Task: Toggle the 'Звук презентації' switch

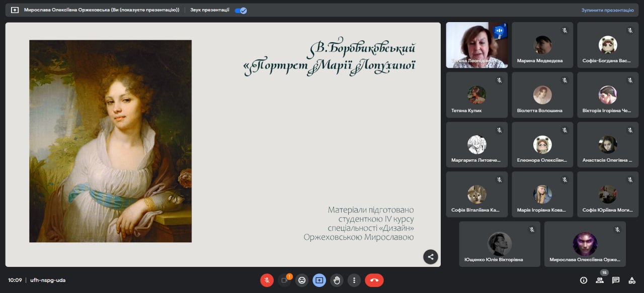Action: click(x=241, y=10)
